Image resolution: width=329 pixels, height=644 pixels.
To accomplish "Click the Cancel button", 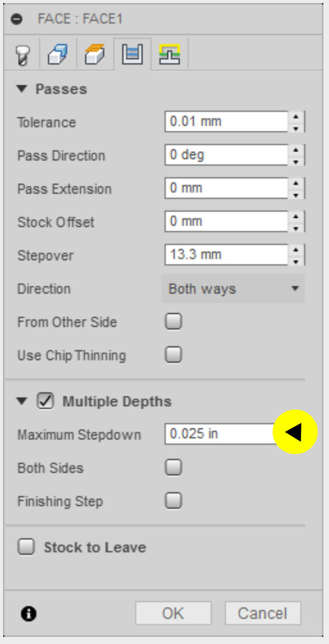I will tap(262, 613).
